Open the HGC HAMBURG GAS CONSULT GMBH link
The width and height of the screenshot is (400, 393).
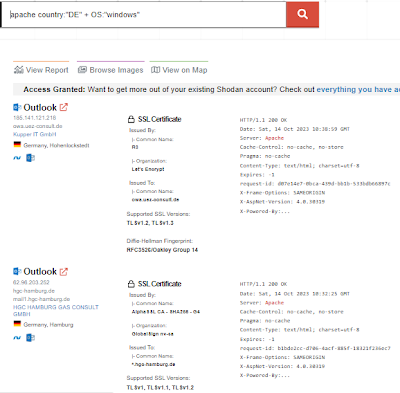(56, 311)
